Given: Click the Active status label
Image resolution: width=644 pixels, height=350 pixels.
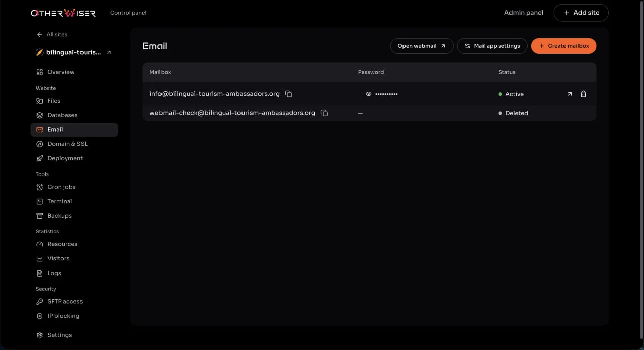Looking at the screenshot, I should click(x=514, y=94).
